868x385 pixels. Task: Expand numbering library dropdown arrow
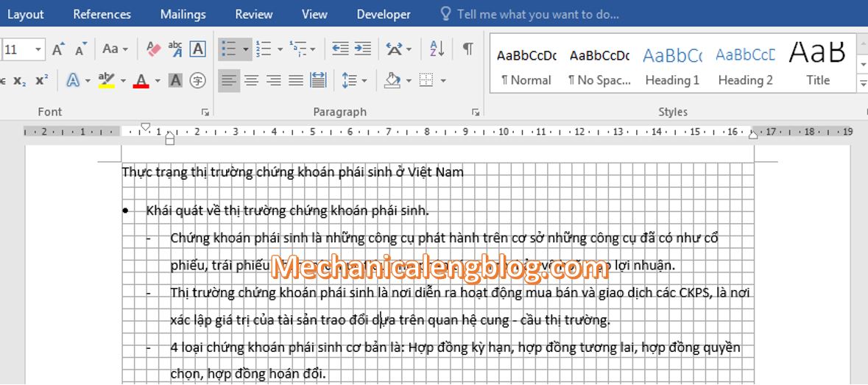coord(280,49)
